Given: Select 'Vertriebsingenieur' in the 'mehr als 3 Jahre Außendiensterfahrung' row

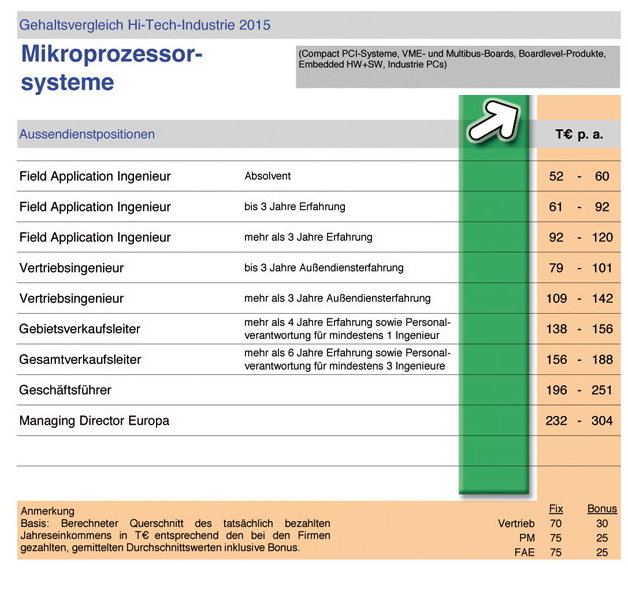Looking at the screenshot, I should point(71,298).
